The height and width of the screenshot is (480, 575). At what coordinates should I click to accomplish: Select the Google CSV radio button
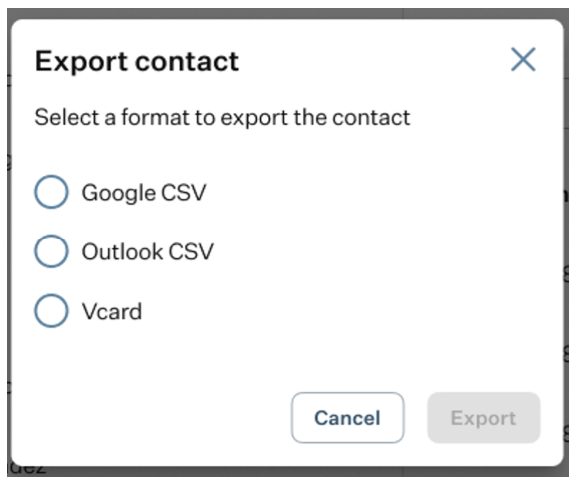[x=51, y=192]
